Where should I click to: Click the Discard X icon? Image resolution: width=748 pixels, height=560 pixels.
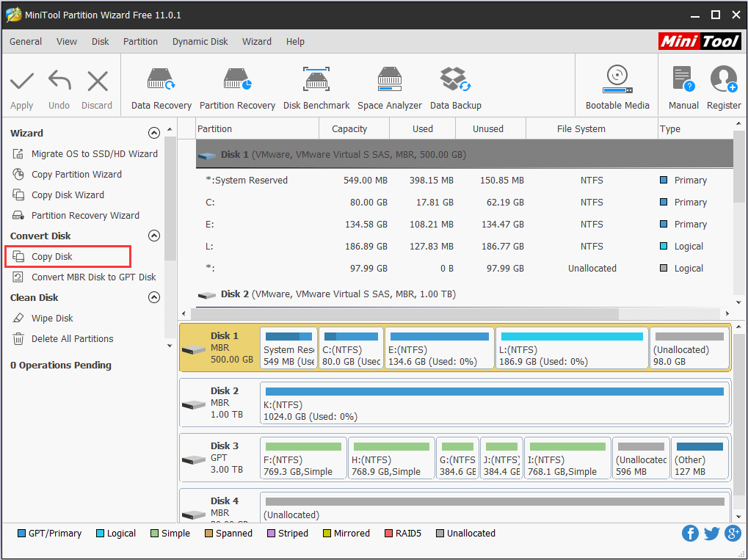click(98, 81)
